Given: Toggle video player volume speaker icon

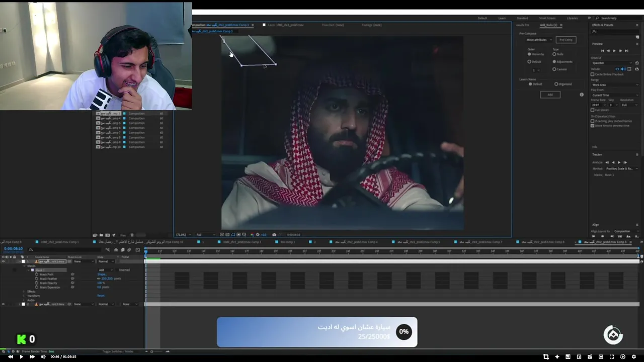Looking at the screenshot, I should point(43,357).
